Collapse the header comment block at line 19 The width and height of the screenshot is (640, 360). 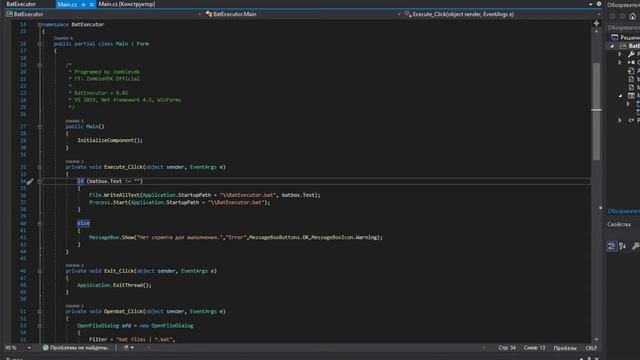click(x=40, y=65)
